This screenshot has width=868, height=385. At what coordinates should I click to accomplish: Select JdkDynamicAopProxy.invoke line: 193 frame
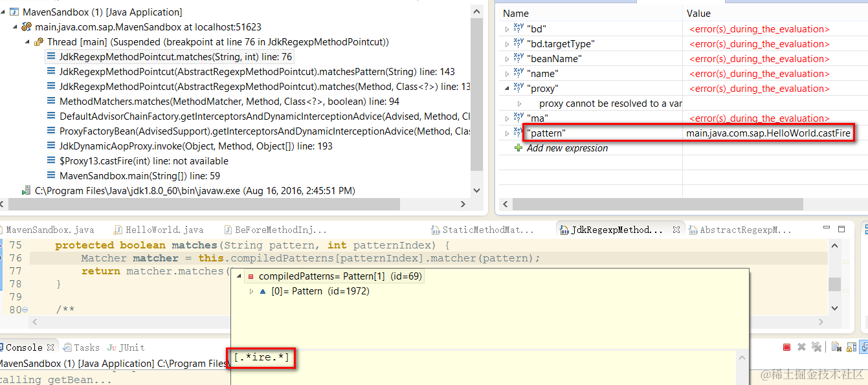(x=190, y=146)
